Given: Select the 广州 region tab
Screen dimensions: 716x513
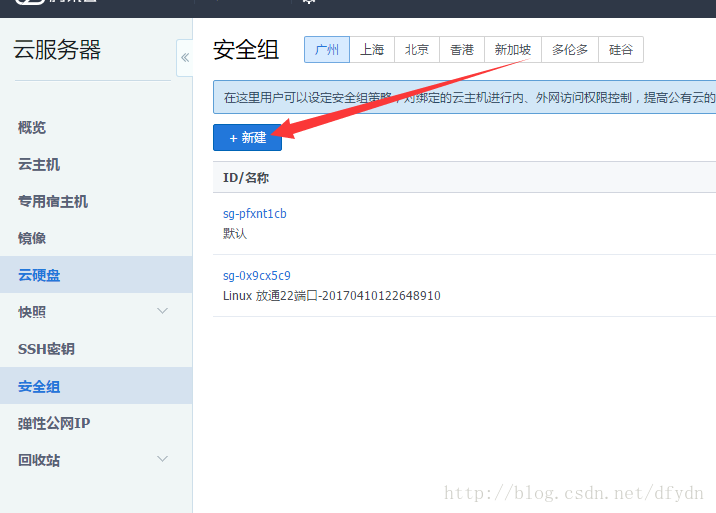Looking at the screenshot, I should tap(327, 50).
